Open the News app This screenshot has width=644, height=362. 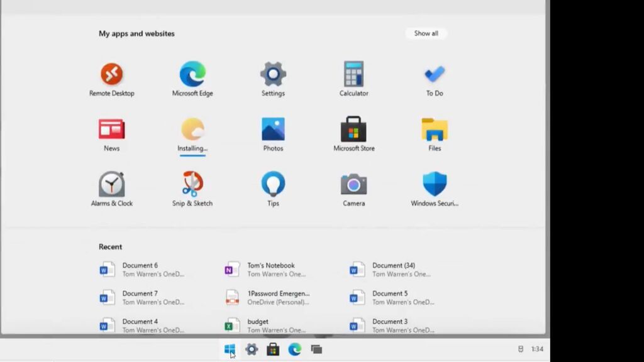pos(112,134)
